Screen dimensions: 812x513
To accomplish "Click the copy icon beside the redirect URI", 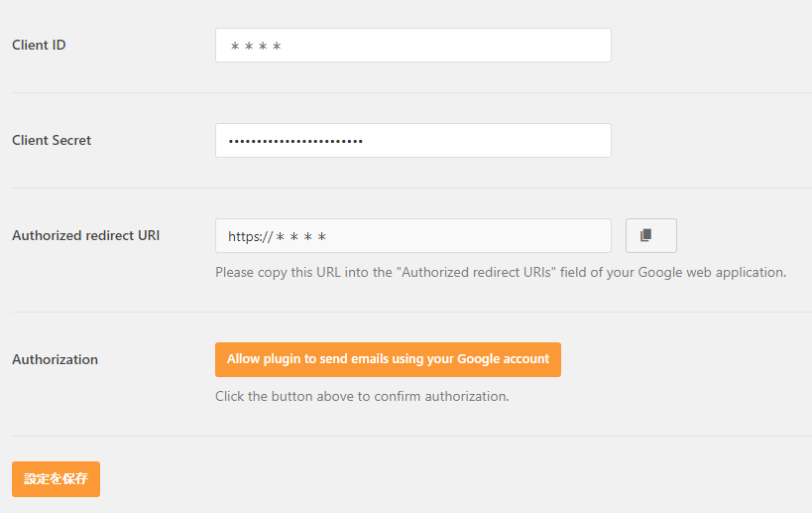I will 650,236.
